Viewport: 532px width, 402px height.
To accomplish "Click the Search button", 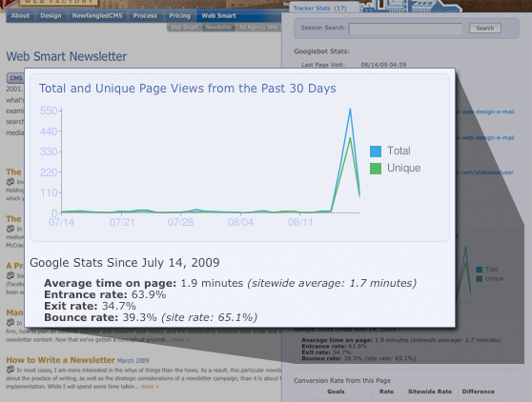I will (485, 29).
